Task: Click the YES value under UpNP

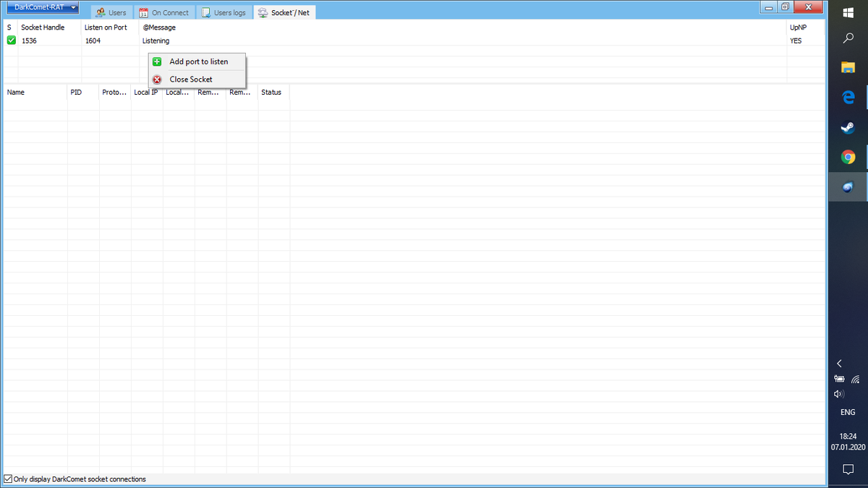Action: pyautogui.click(x=796, y=40)
